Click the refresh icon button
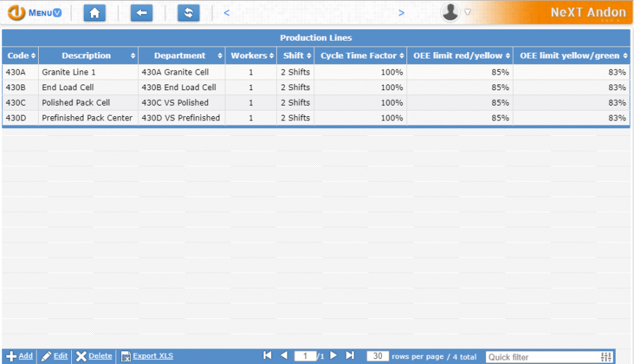Viewport: 634px width, 364px height. coord(188,13)
